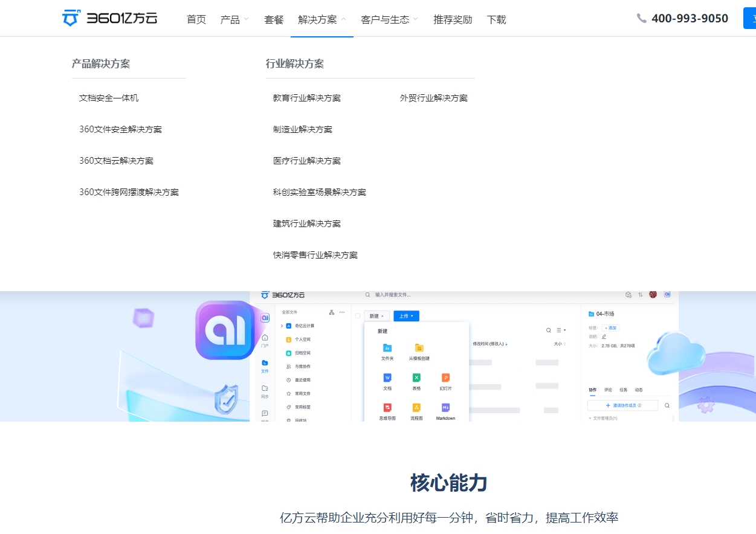756x534 pixels.
Task: Open the 科创实验室场景解决方案 link
Action: [x=320, y=192]
